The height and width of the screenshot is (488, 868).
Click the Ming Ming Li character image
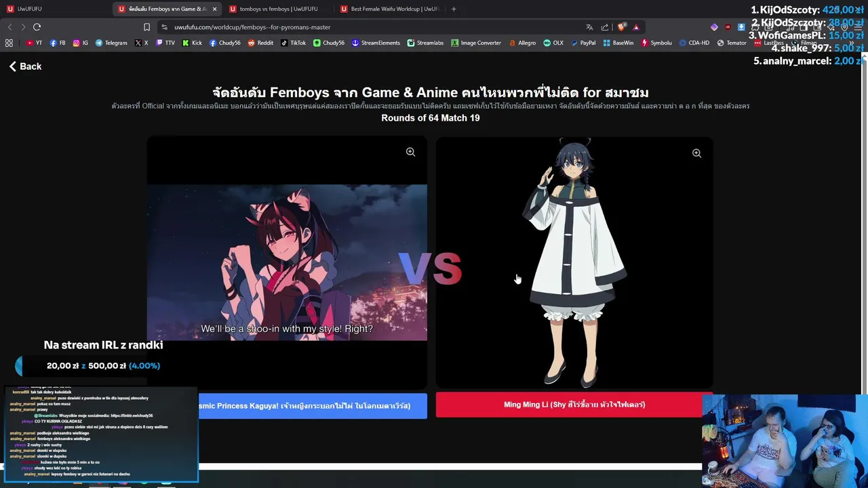(574, 262)
